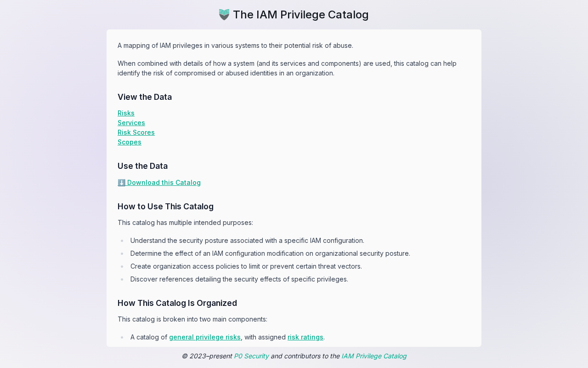The image size is (588, 368).
Task: Click the Download this Catalog text
Action: (164, 183)
